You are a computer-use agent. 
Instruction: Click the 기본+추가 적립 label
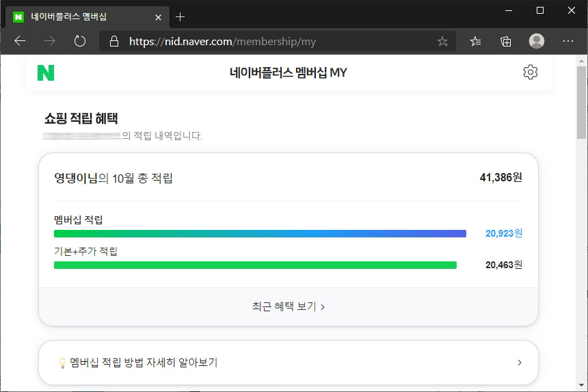[x=86, y=251]
